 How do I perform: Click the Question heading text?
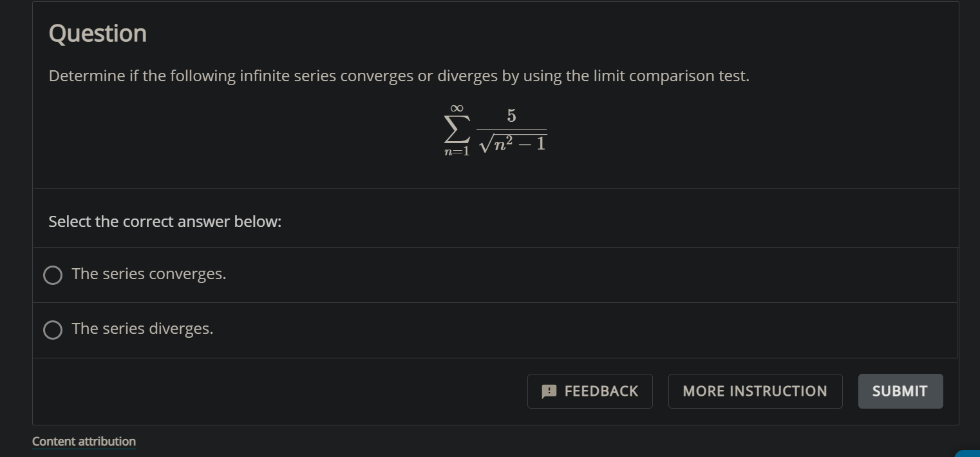click(97, 33)
